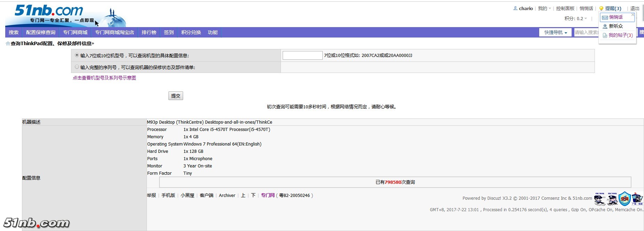This screenshot has height=231, width=644.
Task: Click the 51nb.com logo banner
Action: (x=66, y=15)
